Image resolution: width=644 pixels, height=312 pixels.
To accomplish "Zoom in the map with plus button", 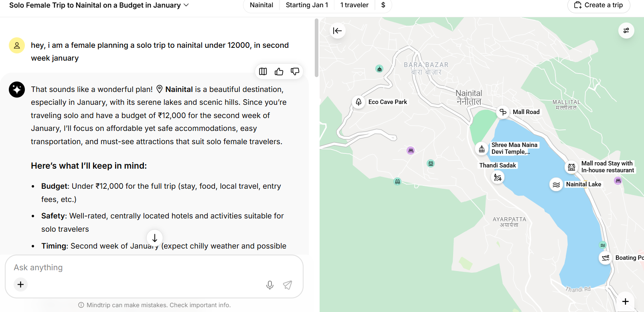I will click(x=625, y=301).
